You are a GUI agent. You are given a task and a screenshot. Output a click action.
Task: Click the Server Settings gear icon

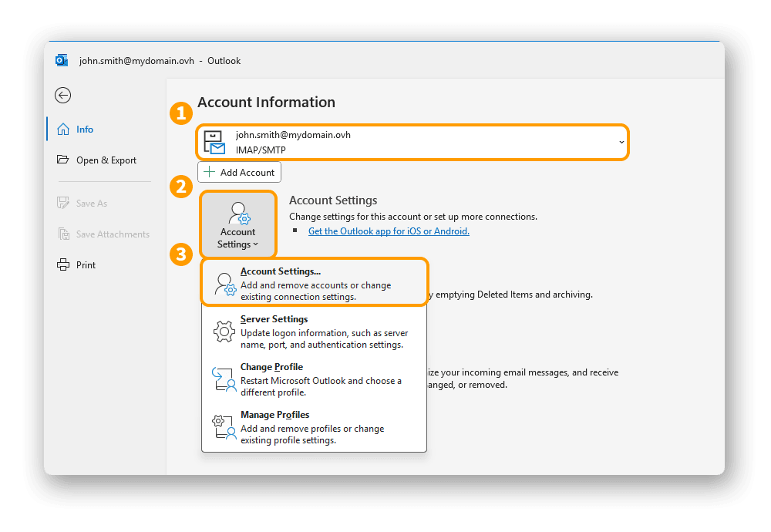[224, 332]
